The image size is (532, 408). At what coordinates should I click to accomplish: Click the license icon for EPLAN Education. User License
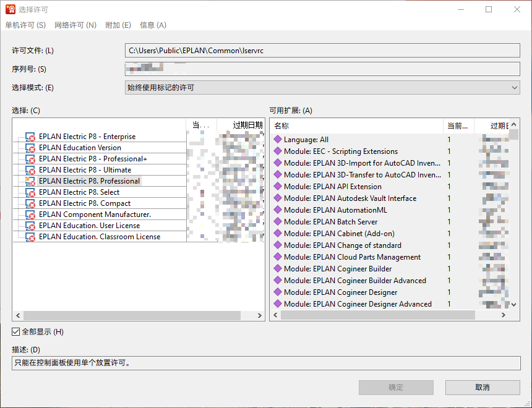[x=30, y=226]
